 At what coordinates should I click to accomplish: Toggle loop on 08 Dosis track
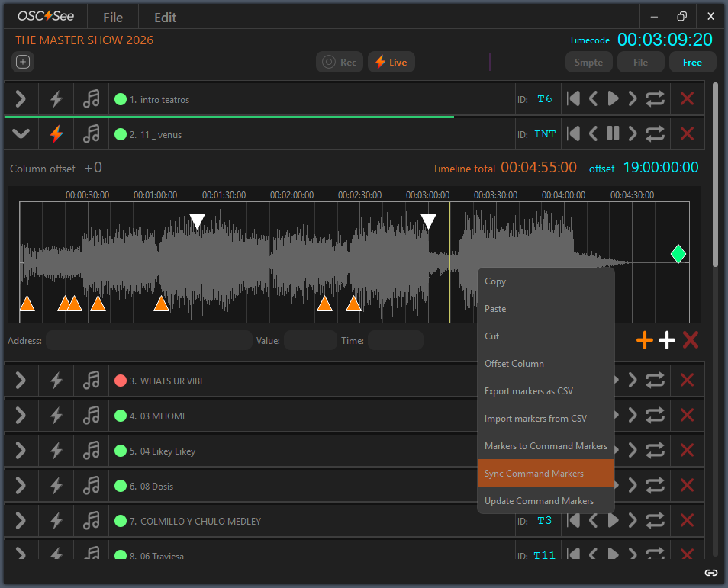click(655, 486)
